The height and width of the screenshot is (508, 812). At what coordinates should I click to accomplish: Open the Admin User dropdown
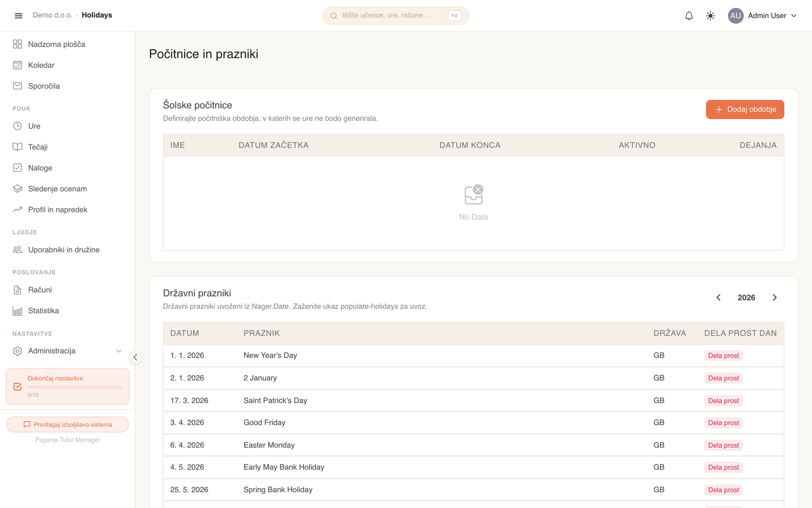762,16
